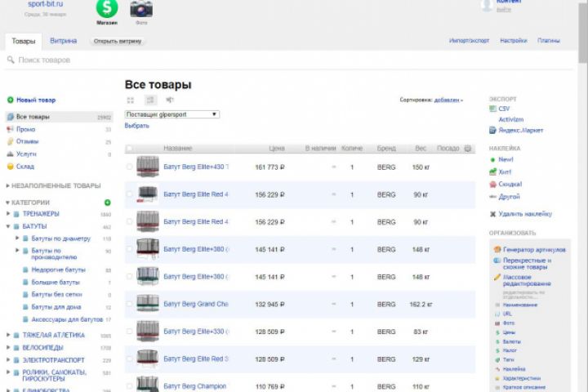Image resolution: width=588 pixels, height=392 pixels.
Task: Check the first Berg Elite Red 156 229 row
Action: click(129, 194)
